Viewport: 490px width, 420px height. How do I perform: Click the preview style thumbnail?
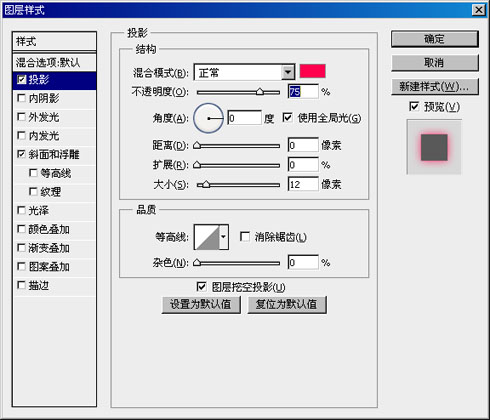point(434,147)
